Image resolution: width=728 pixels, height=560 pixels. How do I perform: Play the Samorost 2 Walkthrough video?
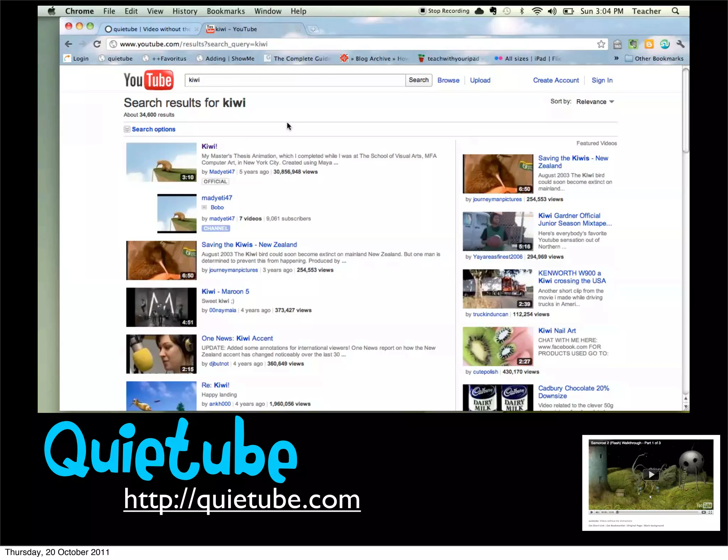(x=651, y=474)
